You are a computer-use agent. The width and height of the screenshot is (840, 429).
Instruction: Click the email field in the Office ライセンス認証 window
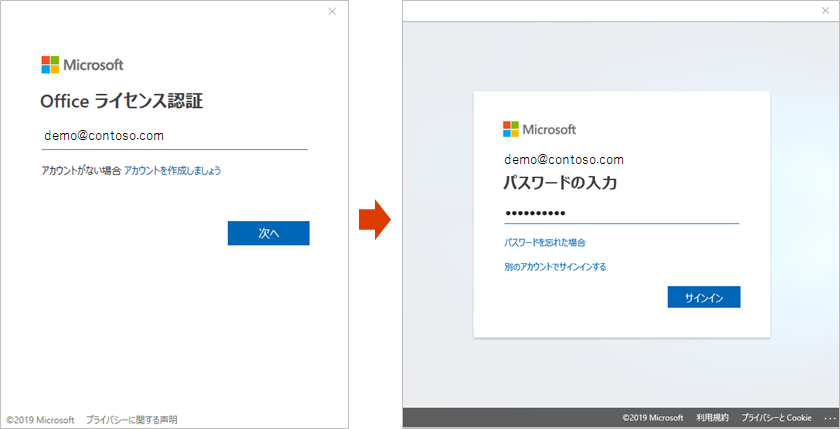coord(175,137)
